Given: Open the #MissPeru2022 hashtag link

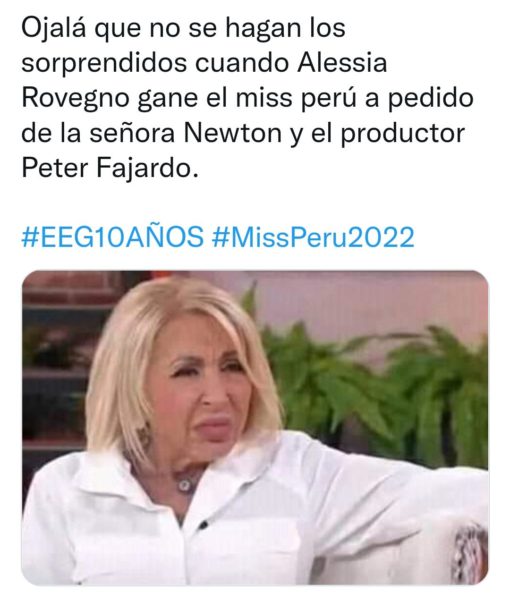Looking at the screenshot, I should tap(313, 237).
